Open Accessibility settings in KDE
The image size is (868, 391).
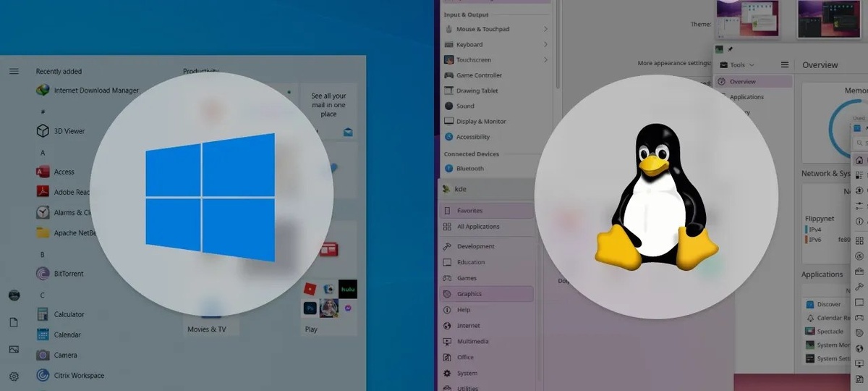[496, 137]
